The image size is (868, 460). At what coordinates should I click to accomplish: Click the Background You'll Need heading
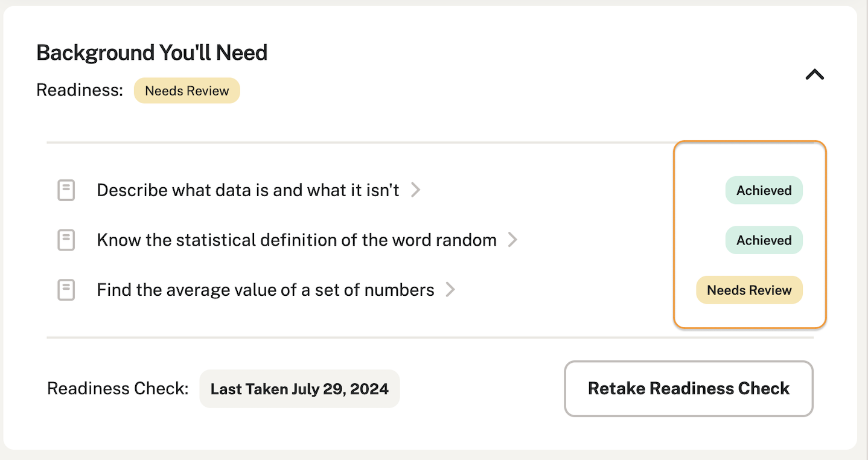152,53
